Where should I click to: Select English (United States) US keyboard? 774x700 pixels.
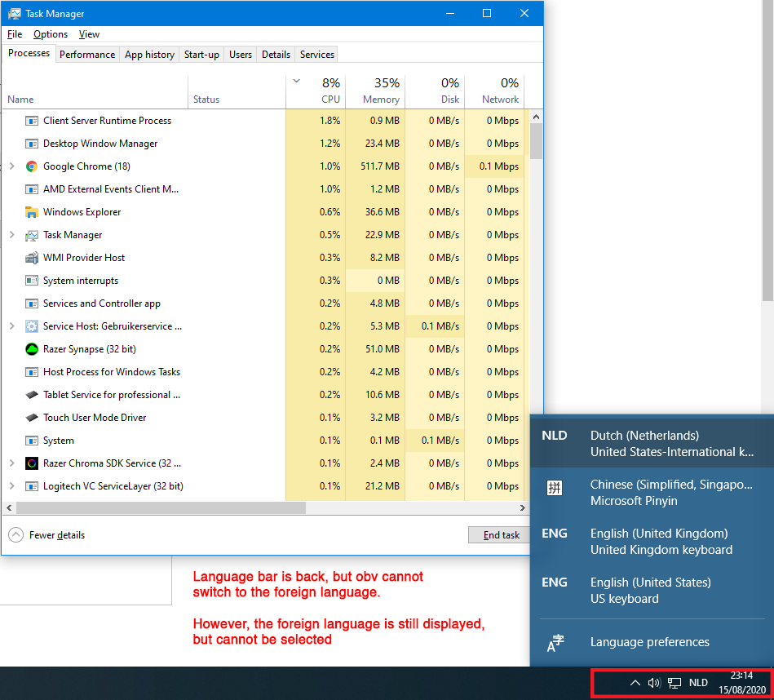tap(652, 591)
